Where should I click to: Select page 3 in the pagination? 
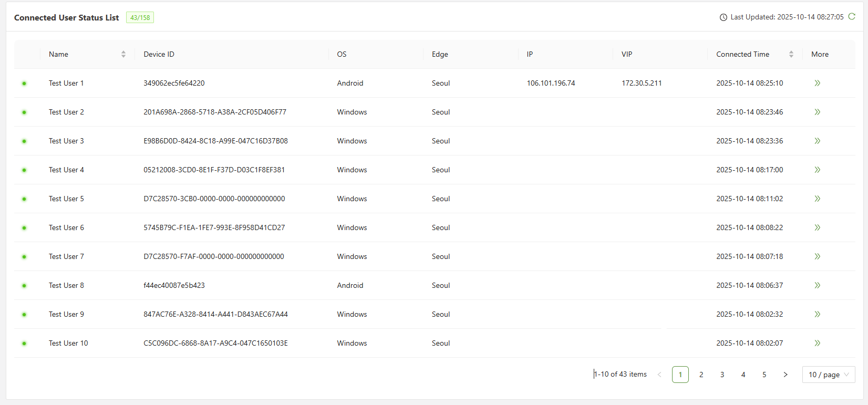(x=722, y=375)
